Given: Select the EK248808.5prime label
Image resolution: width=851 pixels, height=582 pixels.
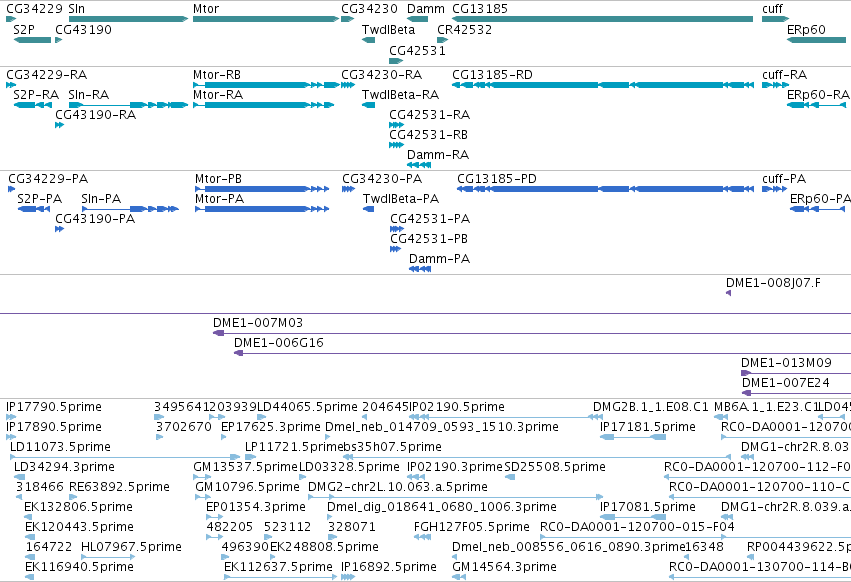Looking at the screenshot, I should (324, 547).
